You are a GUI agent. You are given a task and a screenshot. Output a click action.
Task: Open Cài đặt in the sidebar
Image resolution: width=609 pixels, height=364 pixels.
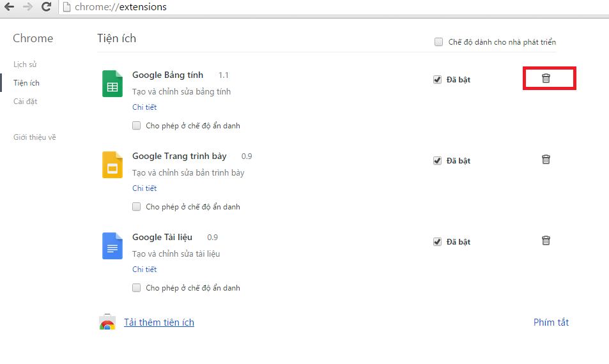(x=26, y=102)
